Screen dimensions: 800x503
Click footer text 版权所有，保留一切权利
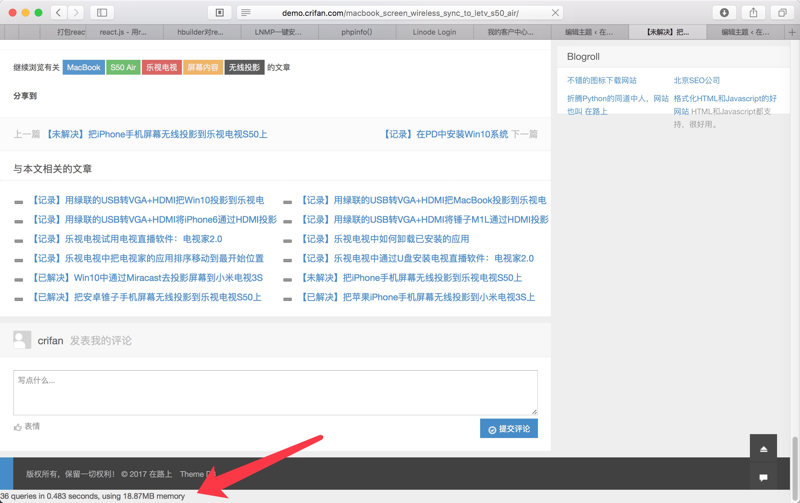pyautogui.click(x=70, y=474)
